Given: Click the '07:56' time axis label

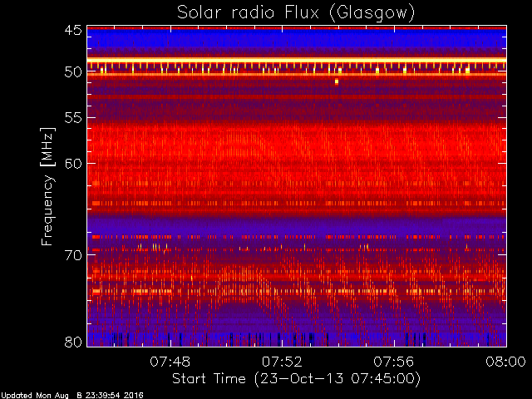Looking at the screenshot, I should 394,362.
